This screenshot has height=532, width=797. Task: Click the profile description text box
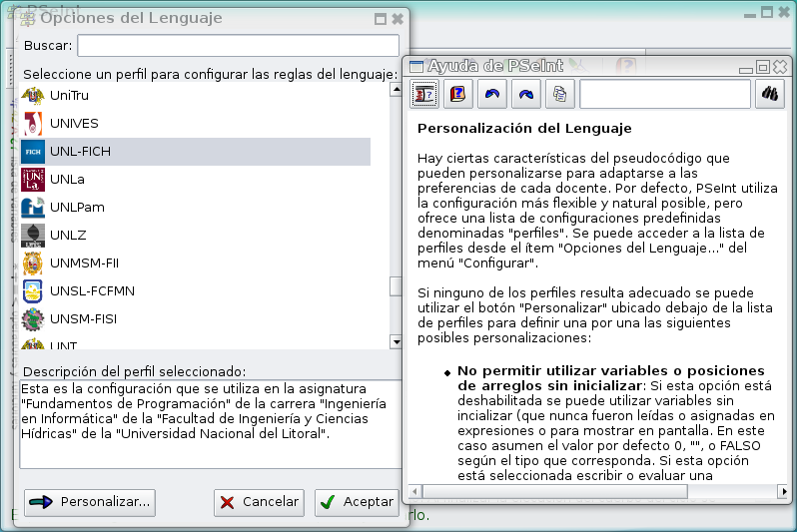click(x=211, y=424)
